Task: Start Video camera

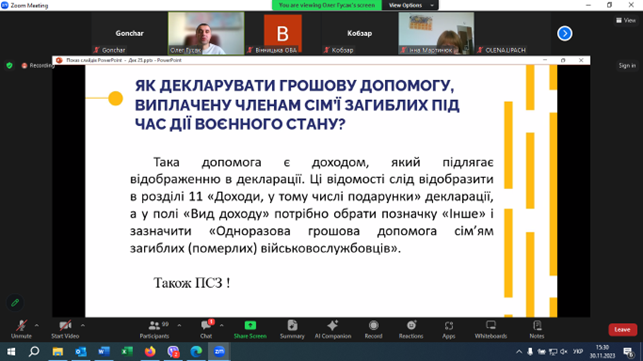Action: (65, 329)
